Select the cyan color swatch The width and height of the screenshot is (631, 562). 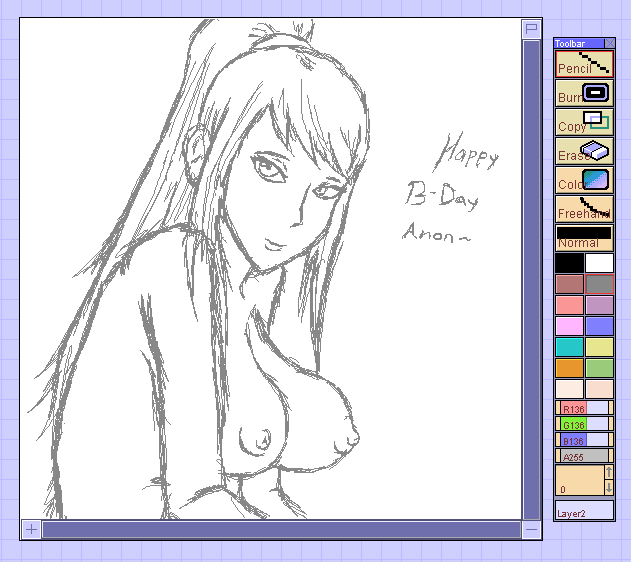569,346
